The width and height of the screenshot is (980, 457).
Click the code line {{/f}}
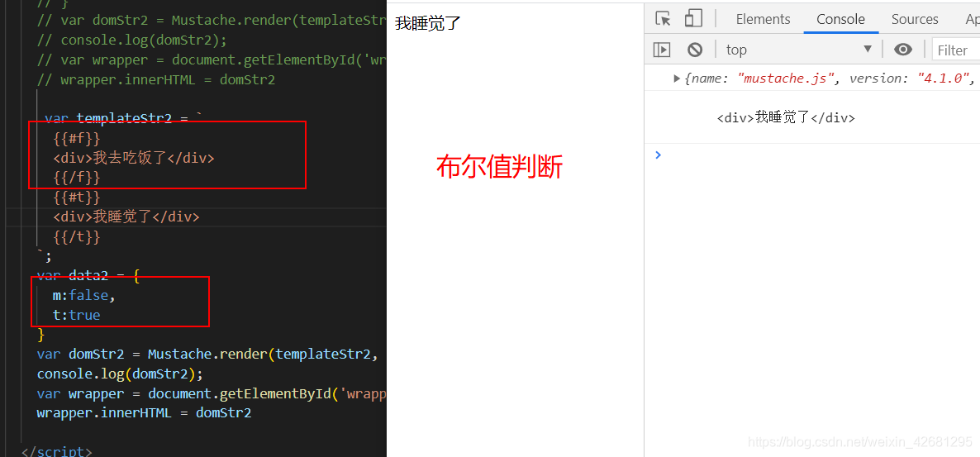[77, 179]
